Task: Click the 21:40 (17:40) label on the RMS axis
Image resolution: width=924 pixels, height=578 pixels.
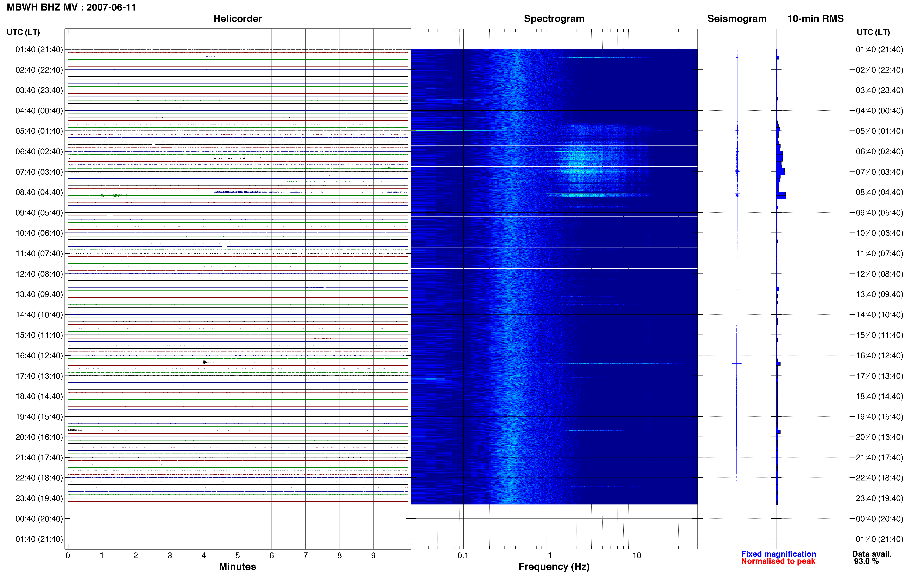Action: point(879,457)
